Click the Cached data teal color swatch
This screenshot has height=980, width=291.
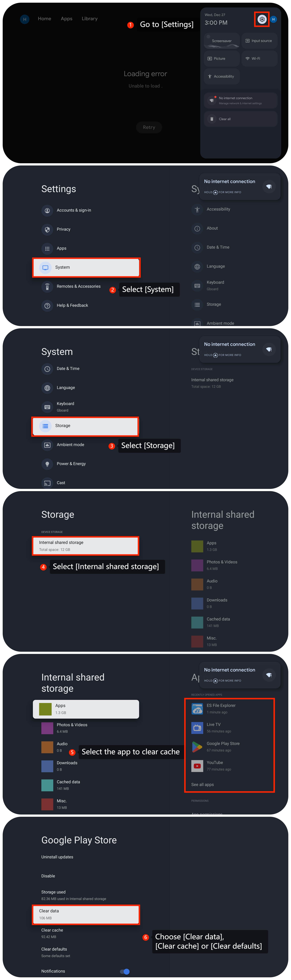pos(47,785)
